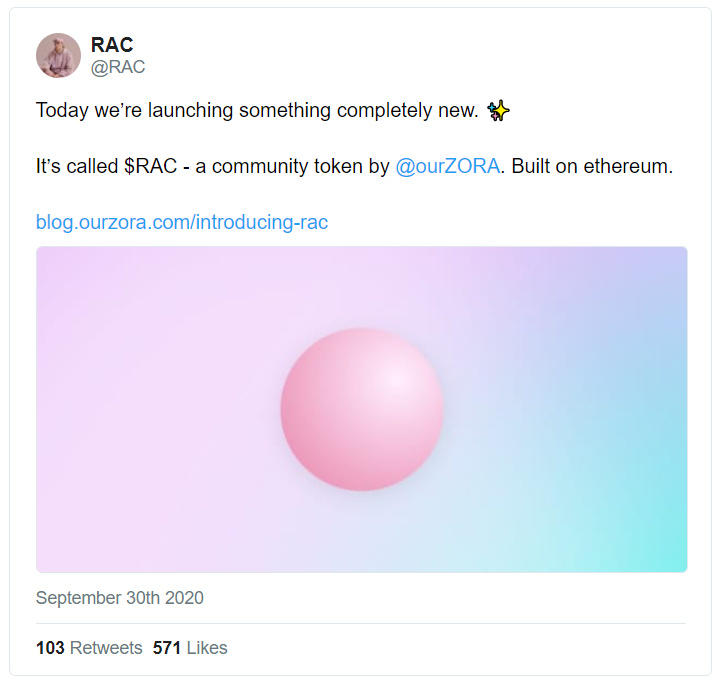Open the @RAC handle profile
Screen dimensions: 722x684
118,68
